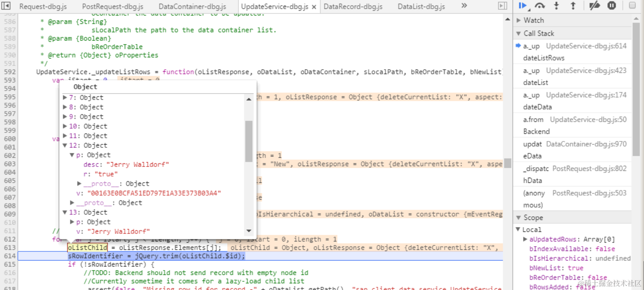Open the DataList-dbg.js tab
The image size is (644, 290).
[x=421, y=6]
